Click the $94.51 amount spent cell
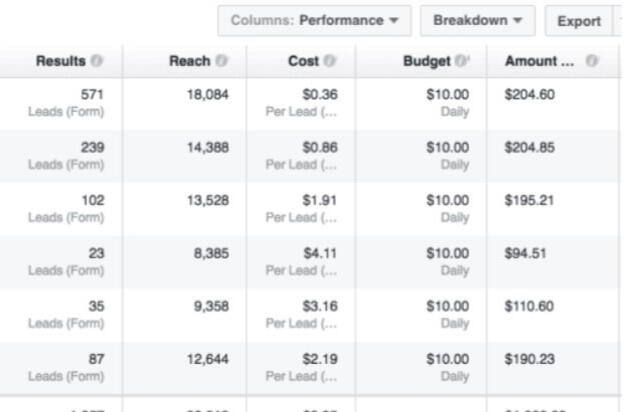The image size is (624, 412). pos(526,254)
